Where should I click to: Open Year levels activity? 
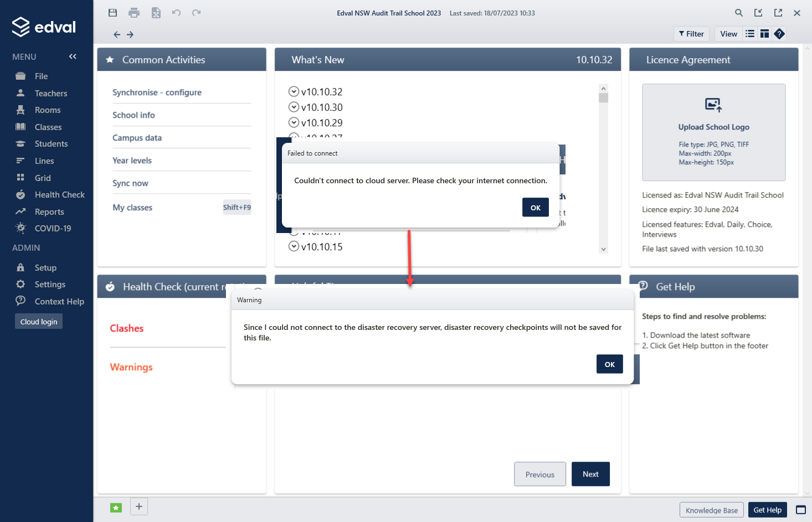click(x=132, y=161)
